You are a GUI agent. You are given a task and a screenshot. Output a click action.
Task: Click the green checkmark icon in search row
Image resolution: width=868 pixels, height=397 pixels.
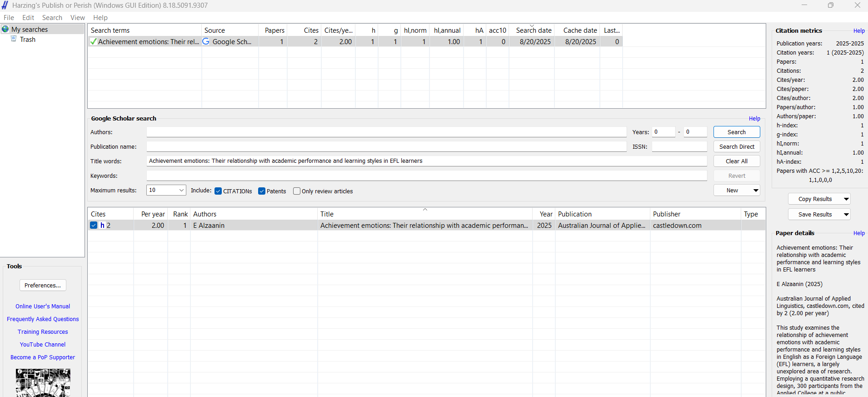94,41
